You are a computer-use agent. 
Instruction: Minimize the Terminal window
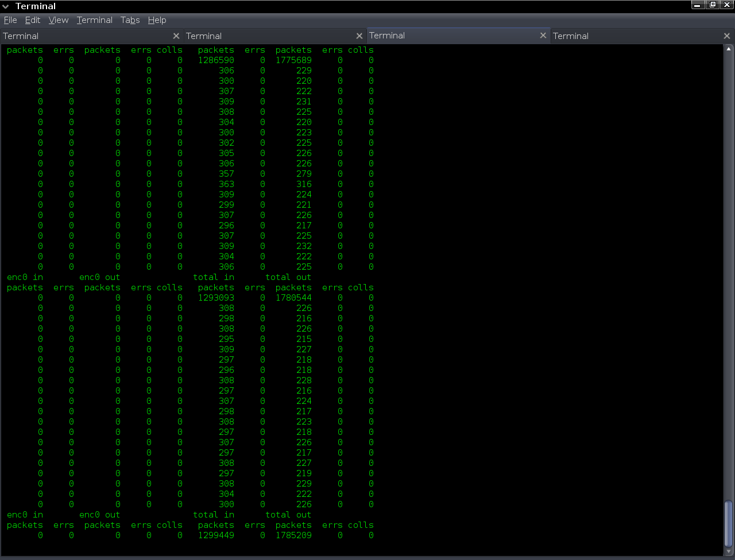(x=698, y=5)
